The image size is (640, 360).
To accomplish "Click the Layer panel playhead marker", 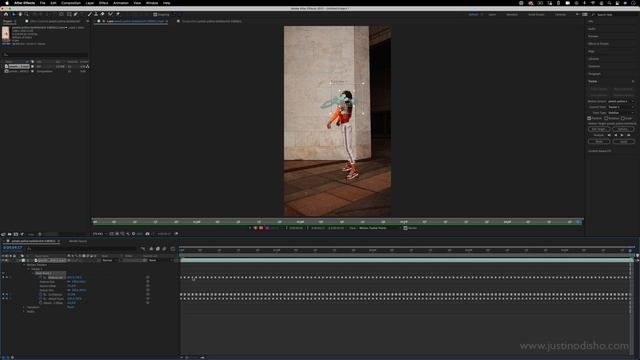I will 578,222.
